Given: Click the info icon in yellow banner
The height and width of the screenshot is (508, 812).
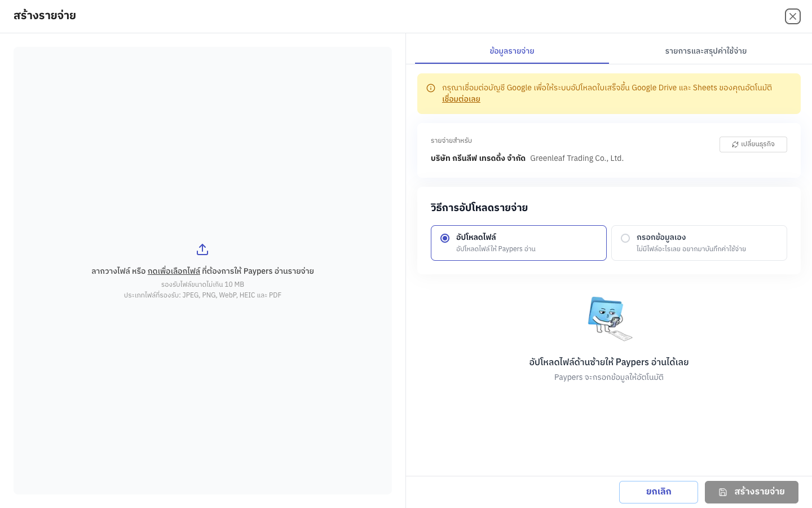Looking at the screenshot, I should pos(431,88).
